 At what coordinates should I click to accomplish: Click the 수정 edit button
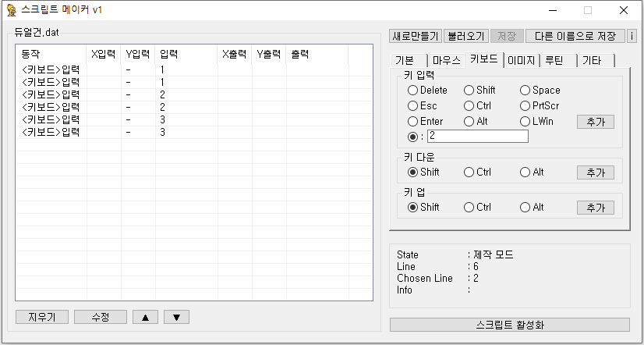[x=101, y=317]
